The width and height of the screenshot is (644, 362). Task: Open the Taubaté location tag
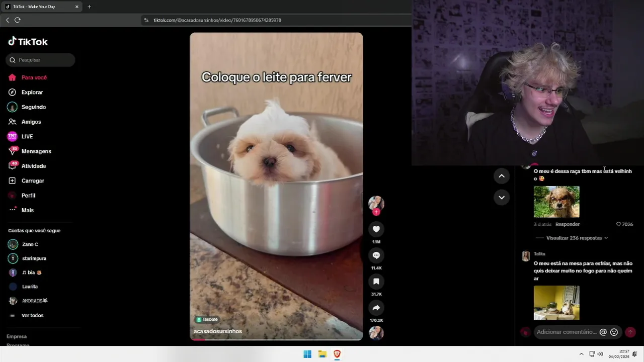[207, 319]
